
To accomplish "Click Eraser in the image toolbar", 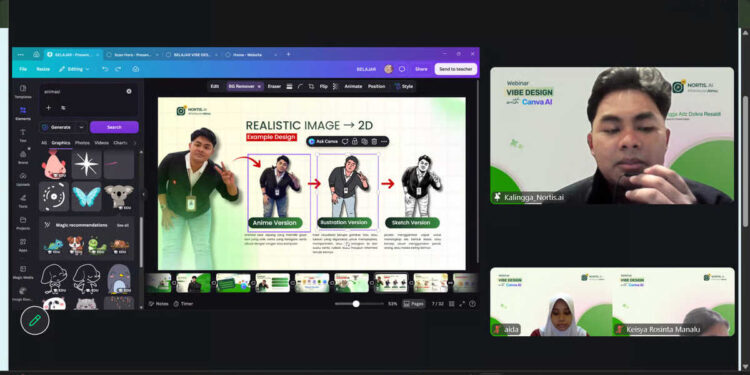I will coord(274,87).
